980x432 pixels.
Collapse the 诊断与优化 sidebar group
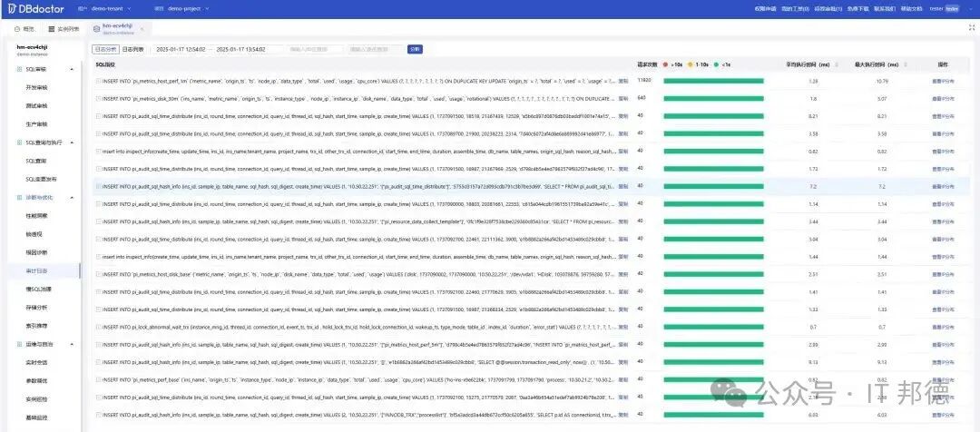coord(72,198)
